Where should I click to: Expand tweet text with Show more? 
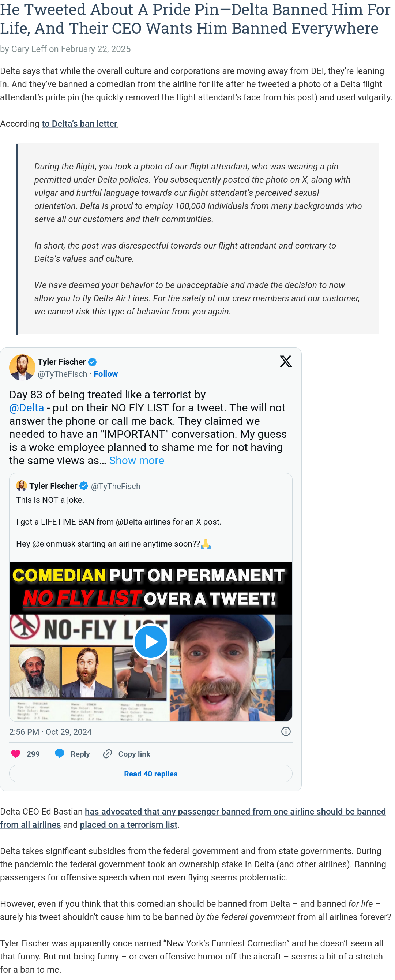[x=136, y=460]
